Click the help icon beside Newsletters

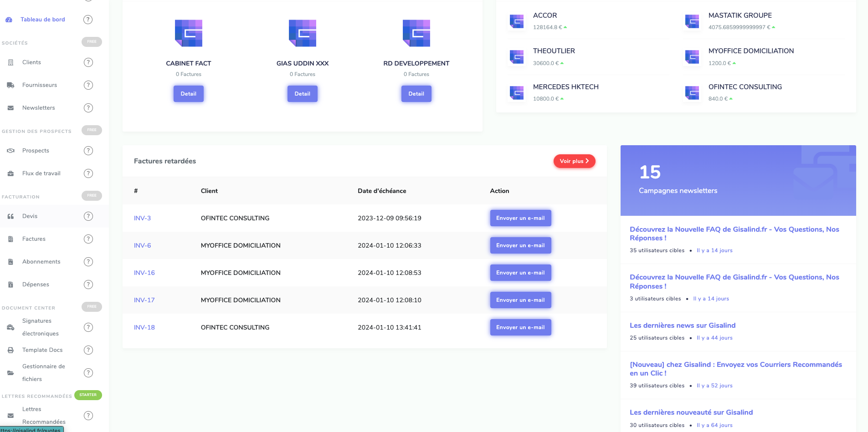88,108
